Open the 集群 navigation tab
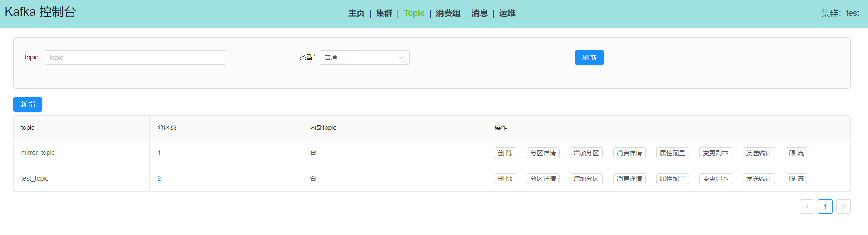 point(384,13)
